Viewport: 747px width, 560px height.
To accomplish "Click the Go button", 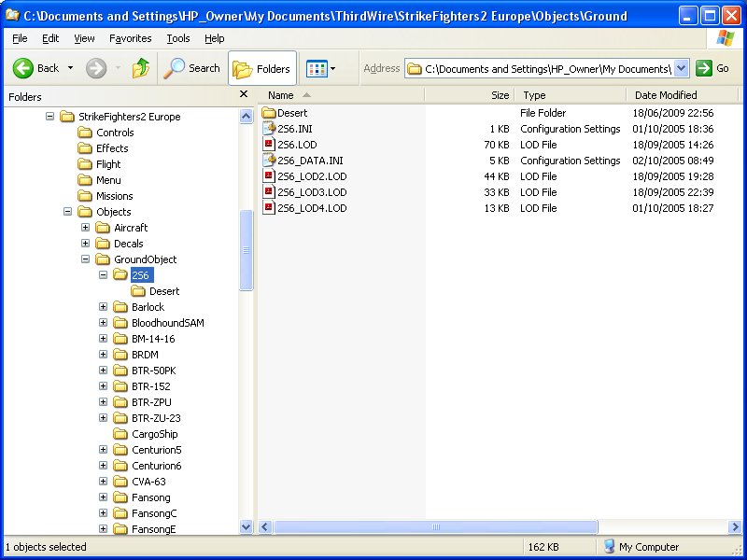I will (x=712, y=68).
